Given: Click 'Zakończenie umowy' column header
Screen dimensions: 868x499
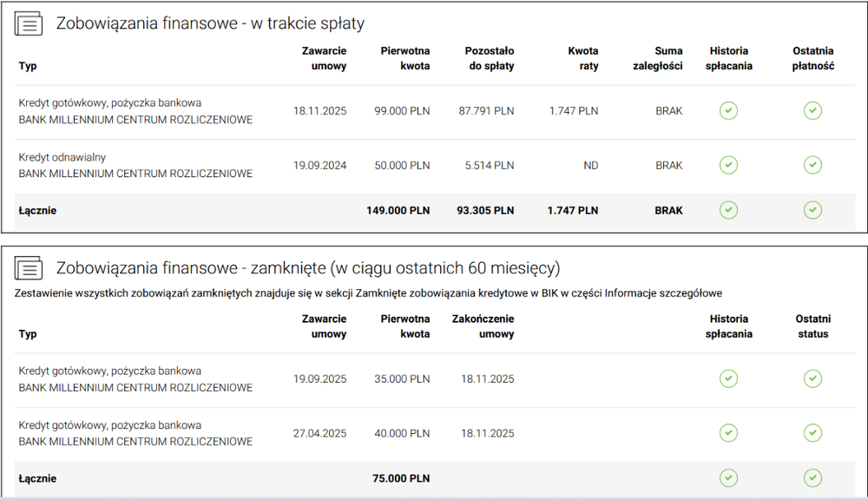Looking at the screenshot, I should (x=483, y=326).
